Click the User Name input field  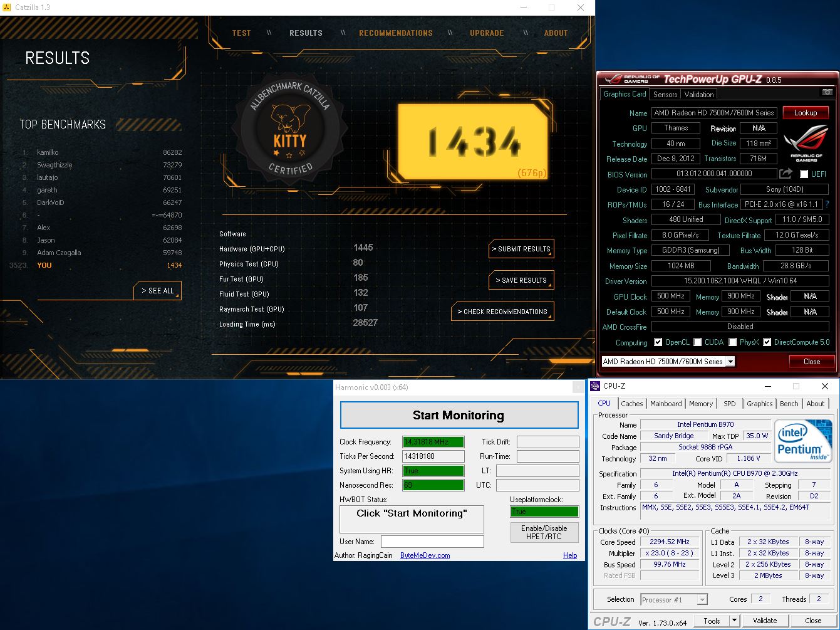[432, 542]
